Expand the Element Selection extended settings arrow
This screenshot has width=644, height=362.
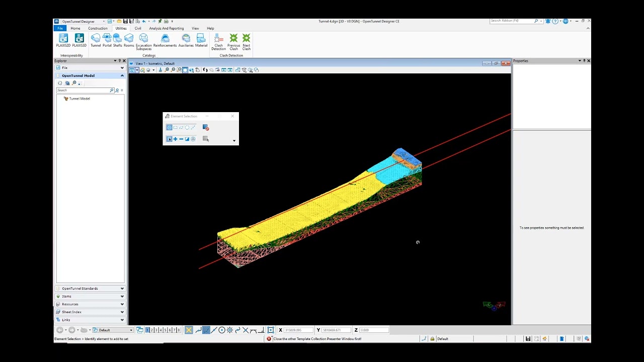234,141
